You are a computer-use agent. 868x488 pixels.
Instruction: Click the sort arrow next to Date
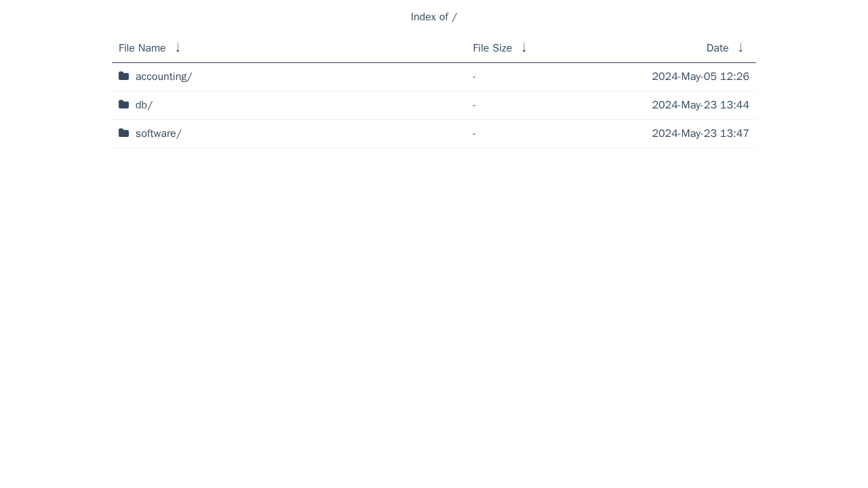pos(741,47)
